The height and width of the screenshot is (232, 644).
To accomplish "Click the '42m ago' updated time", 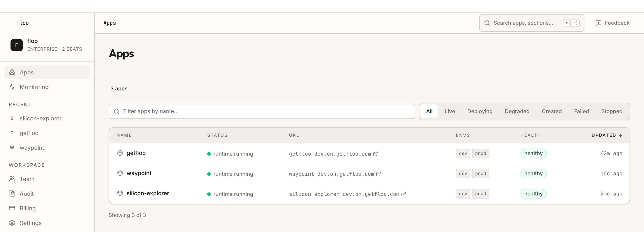I will tap(611, 154).
